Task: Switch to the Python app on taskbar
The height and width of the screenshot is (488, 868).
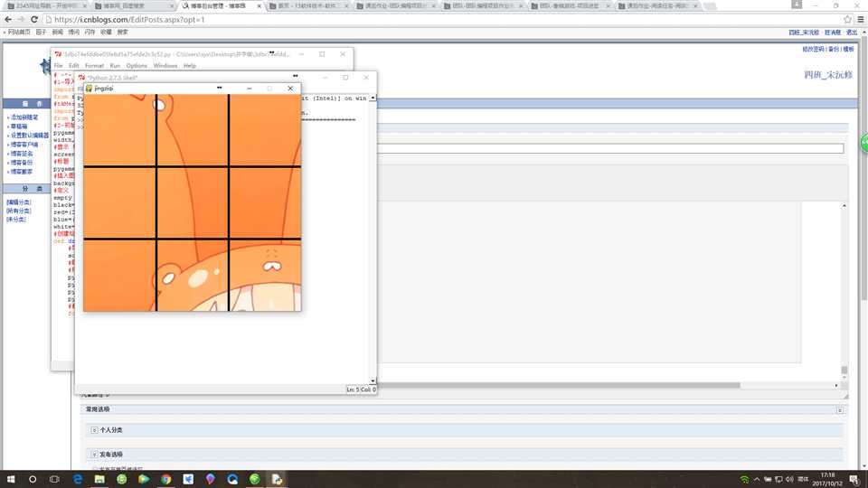Action: pyautogui.click(x=277, y=479)
